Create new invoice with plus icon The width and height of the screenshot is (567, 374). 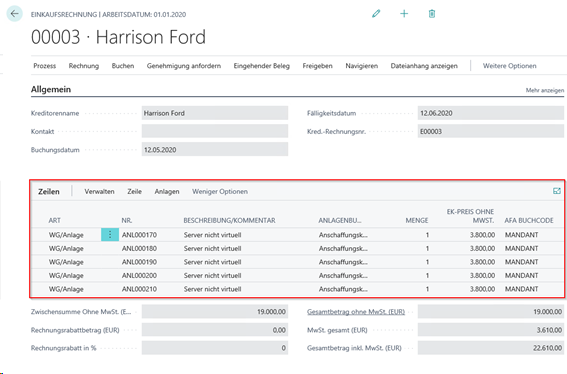(x=404, y=14)
